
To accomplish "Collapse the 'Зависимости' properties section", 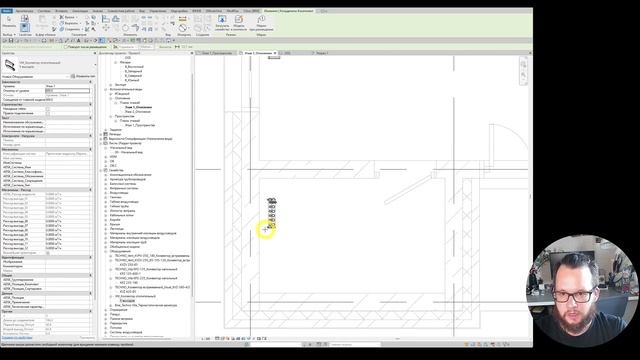I will [x=91, y=82].
